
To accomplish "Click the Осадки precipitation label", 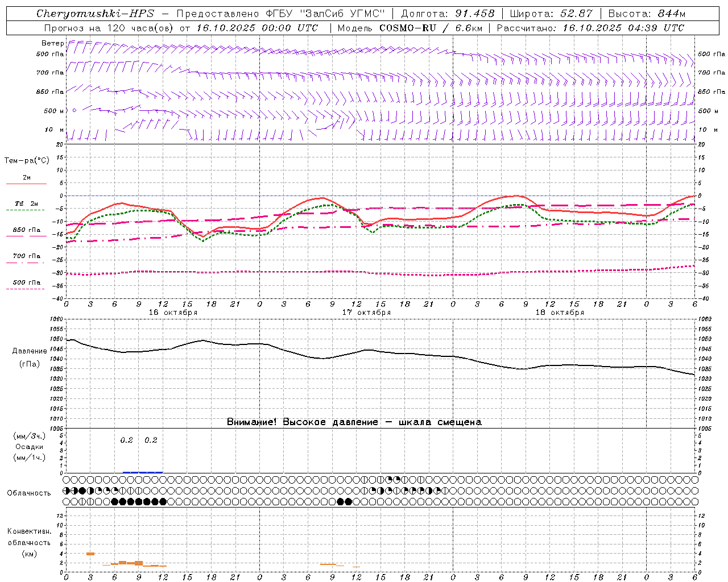I will [30, 447].
